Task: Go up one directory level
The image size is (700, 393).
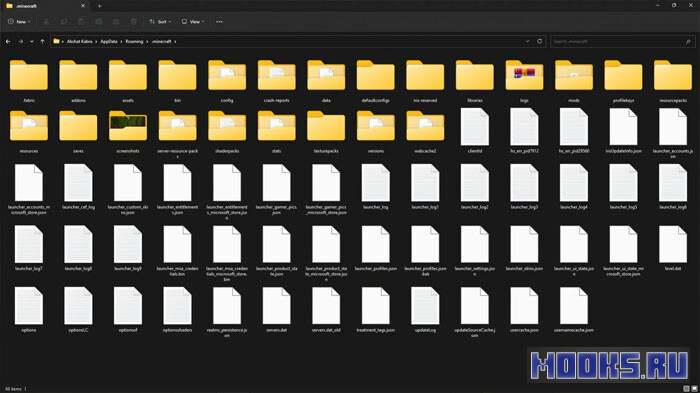Action: coord(42,42)
